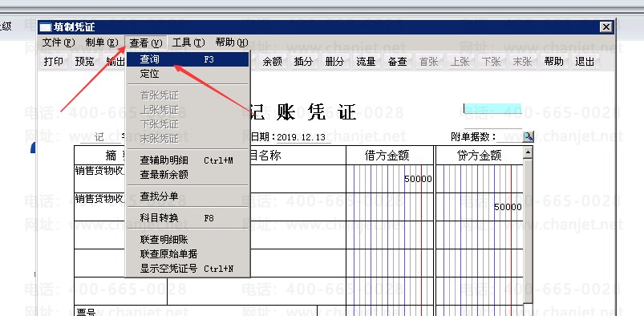The height and width of the screenshot is (316, 644).
Task: Select the first row 借方金额 cell 50000
Action: click(x=390, y=179)
